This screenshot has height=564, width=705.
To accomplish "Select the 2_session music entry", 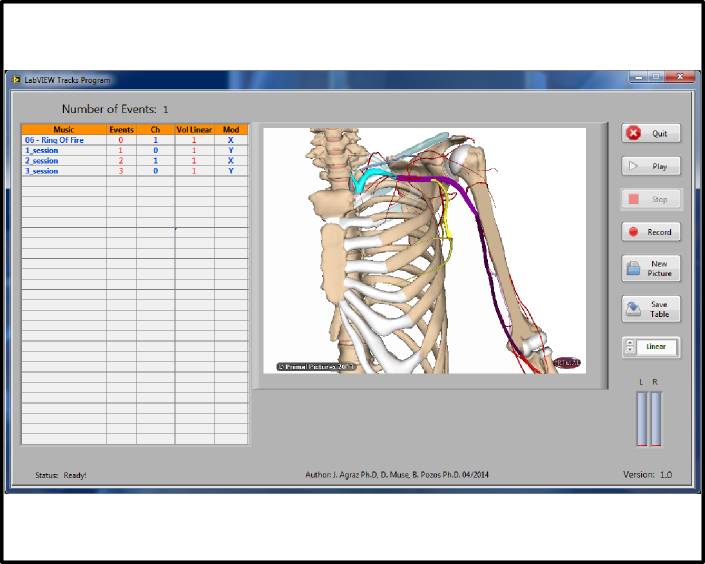I will pyautogui.click(x=42, y=161).
